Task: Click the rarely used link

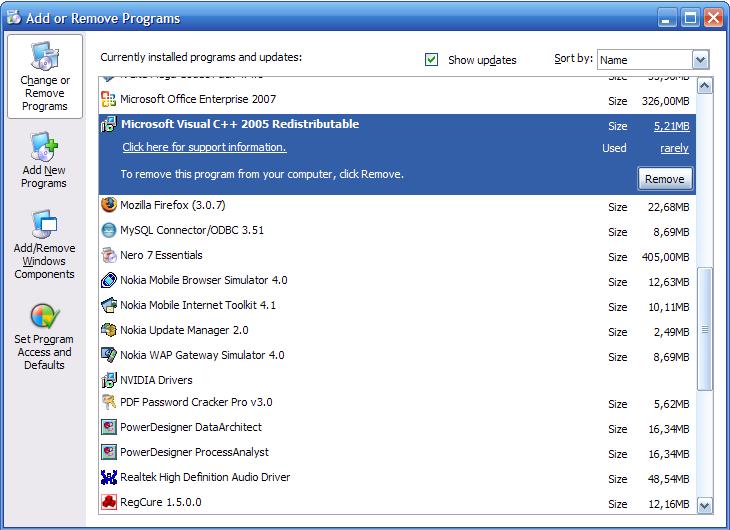Action: coord(674,149)
